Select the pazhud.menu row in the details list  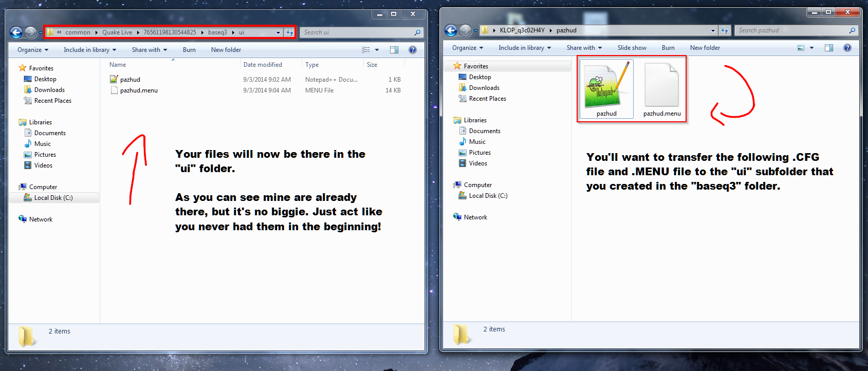pos(139,90)
